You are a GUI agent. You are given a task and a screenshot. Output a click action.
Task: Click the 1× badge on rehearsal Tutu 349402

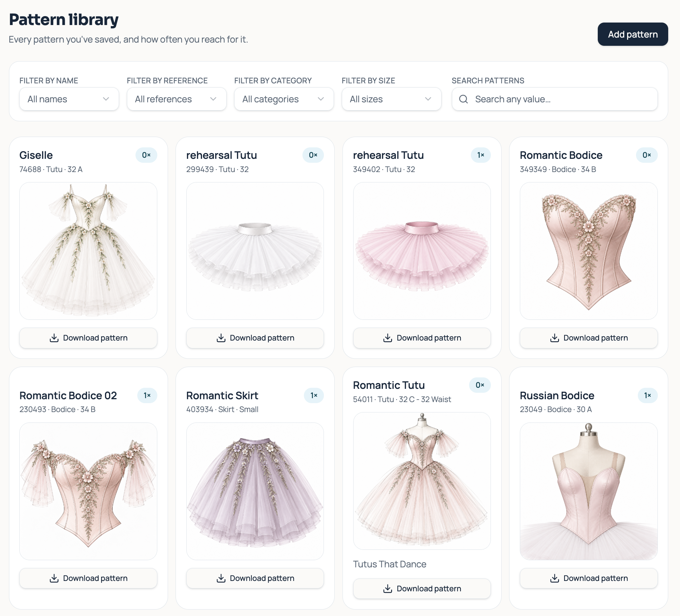[481, 155]
